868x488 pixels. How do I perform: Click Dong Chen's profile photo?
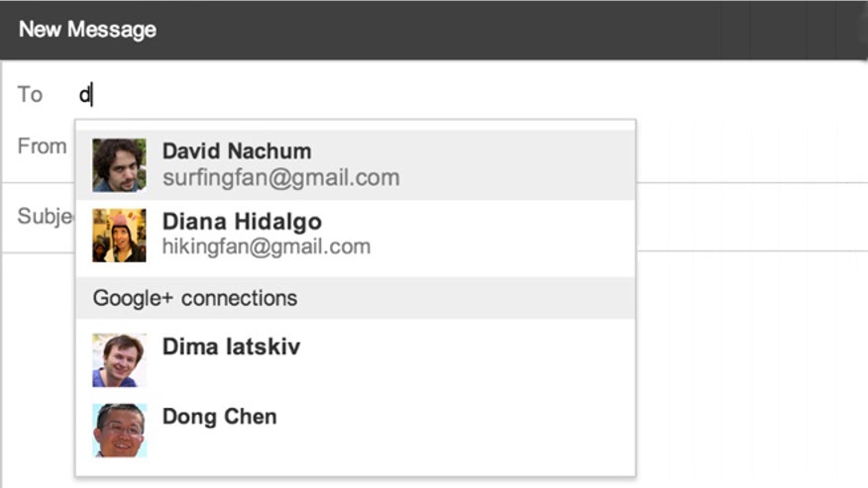(x=119, y=431)
